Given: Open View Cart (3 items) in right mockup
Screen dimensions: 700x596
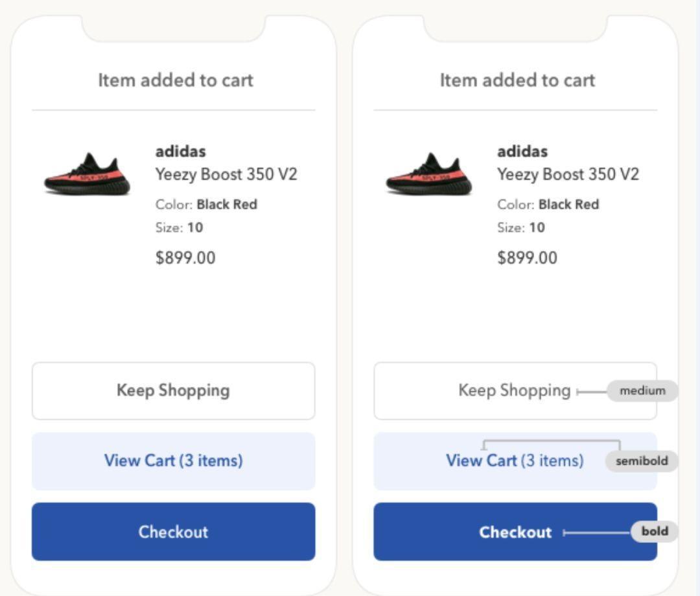Looking at the screenshot, I should click(x=515, y=461).
